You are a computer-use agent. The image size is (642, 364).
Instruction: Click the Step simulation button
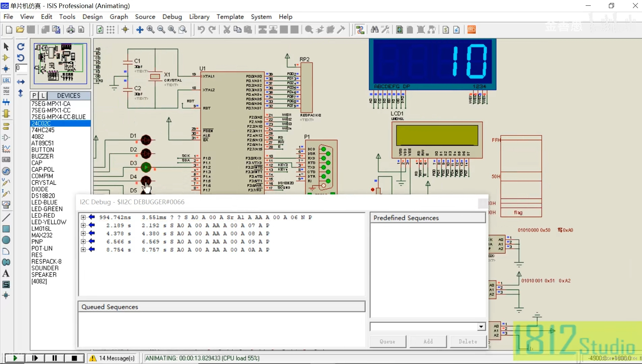[35, 358]
